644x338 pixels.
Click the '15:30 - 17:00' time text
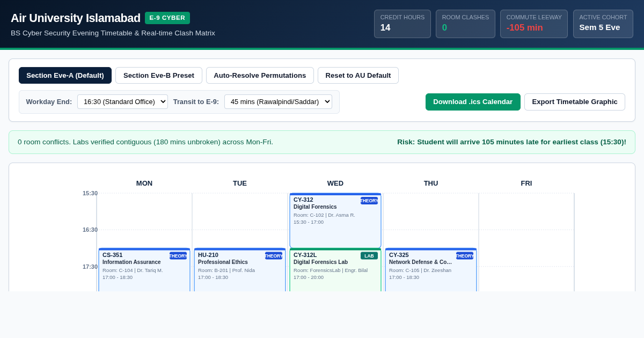309,222
